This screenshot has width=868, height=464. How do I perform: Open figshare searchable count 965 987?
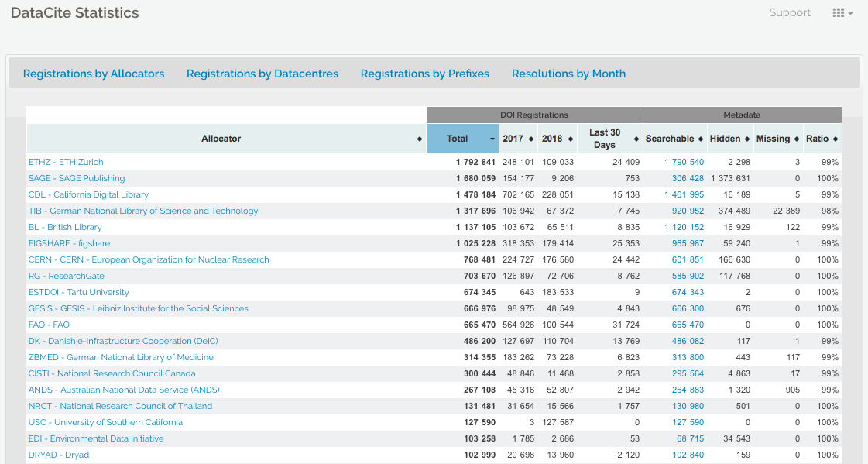point(688,244)
